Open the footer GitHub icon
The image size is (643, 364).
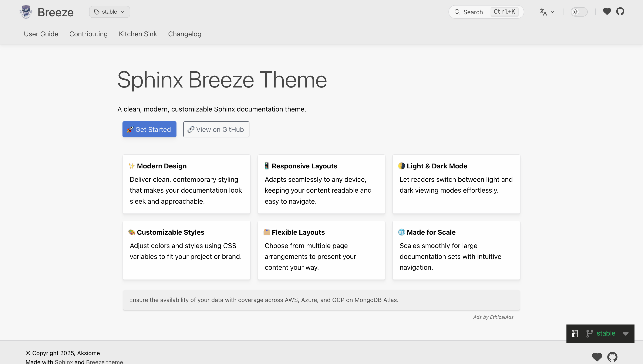(x=612, y=357)
